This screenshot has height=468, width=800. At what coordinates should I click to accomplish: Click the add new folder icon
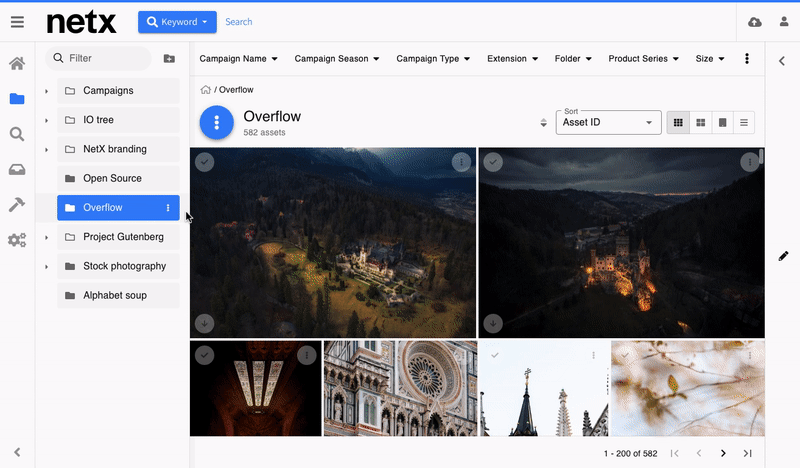[x=169, y=59]
